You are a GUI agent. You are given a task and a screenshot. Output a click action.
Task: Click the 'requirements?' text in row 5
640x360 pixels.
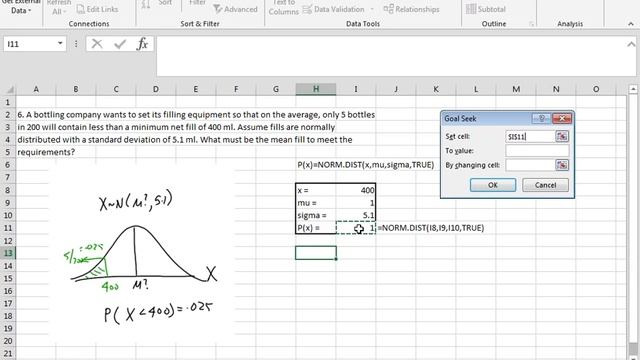(46, 152)
